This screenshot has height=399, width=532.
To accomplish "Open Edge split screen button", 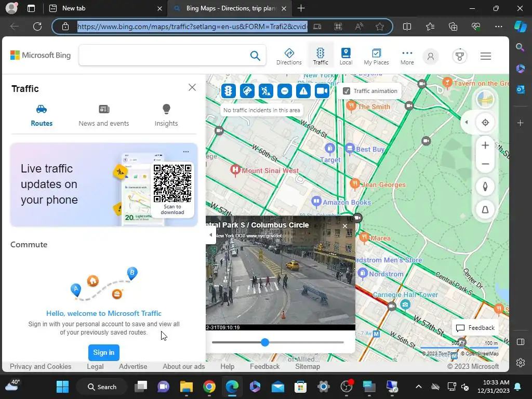I will click(407, 26).
